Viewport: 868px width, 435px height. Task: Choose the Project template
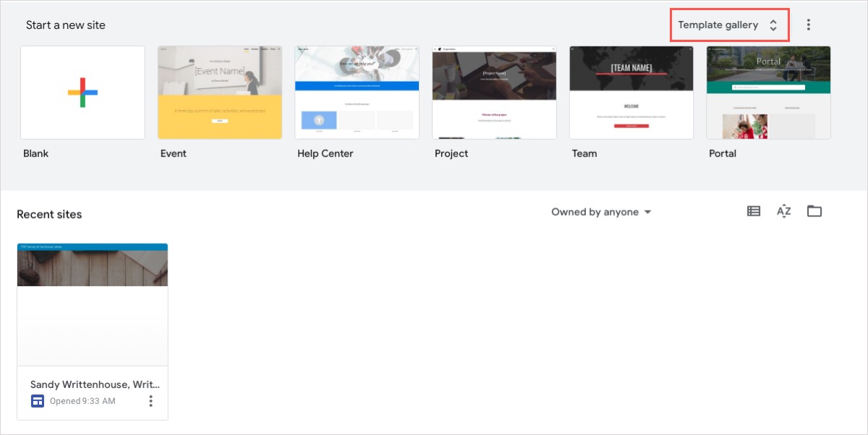(494, 92)
